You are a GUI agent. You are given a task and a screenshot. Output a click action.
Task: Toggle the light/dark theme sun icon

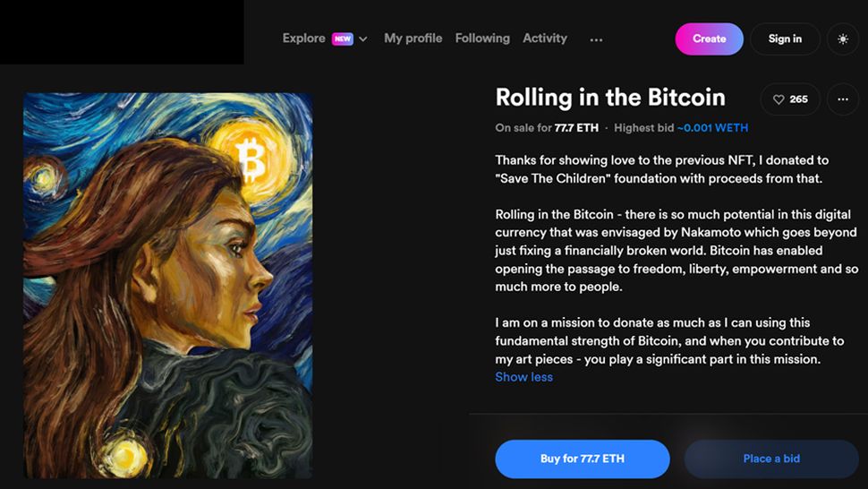[843, 39]
